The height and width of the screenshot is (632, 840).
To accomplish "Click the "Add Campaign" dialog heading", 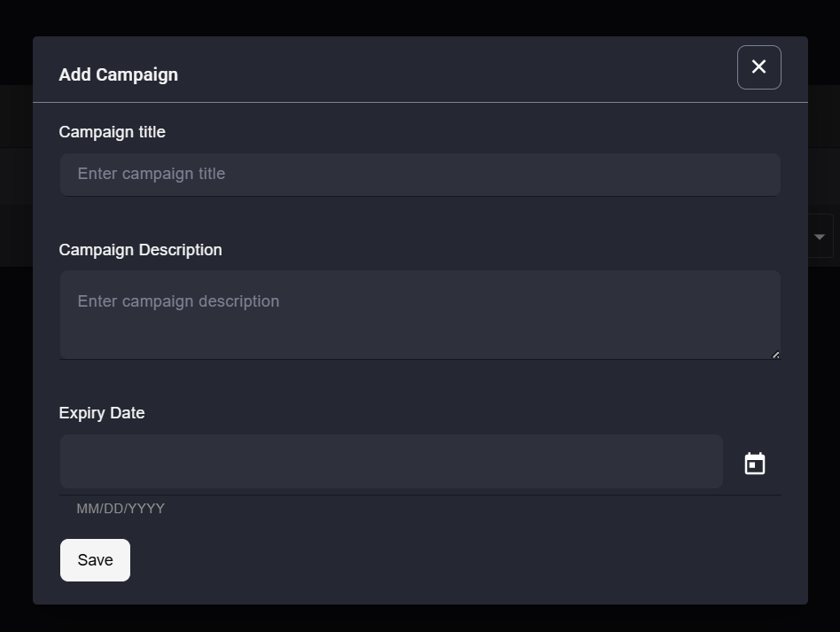I will point(118,74).
